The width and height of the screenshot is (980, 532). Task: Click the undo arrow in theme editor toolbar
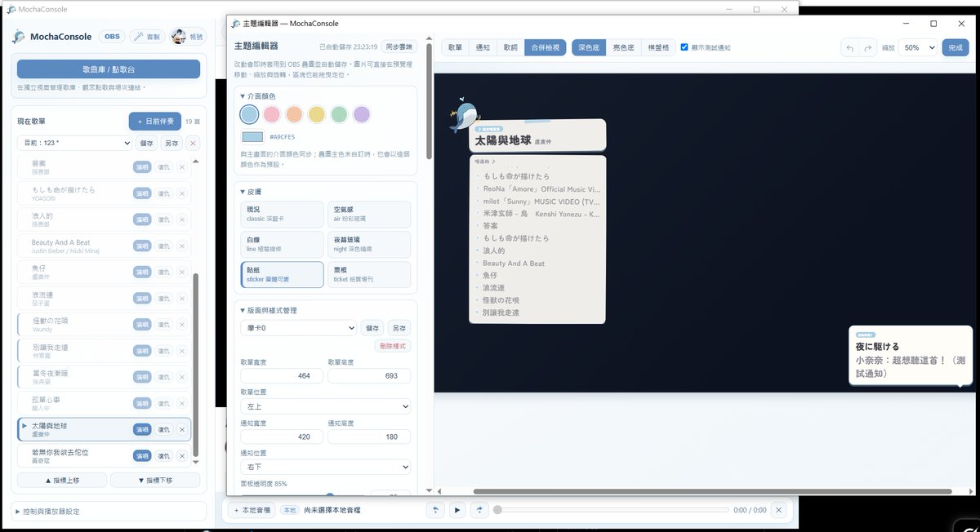point(850,48)
